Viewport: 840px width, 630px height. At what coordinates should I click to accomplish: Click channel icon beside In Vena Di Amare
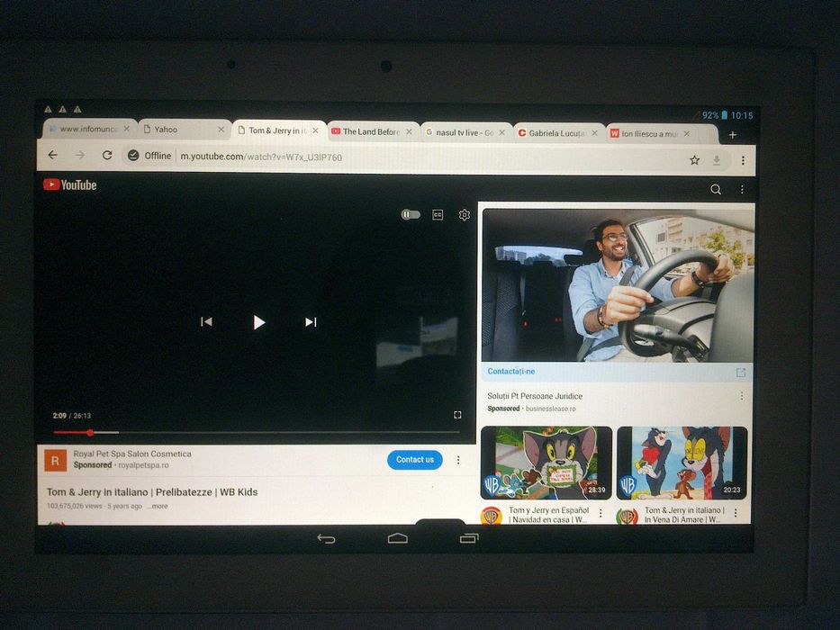coord(627,516)
